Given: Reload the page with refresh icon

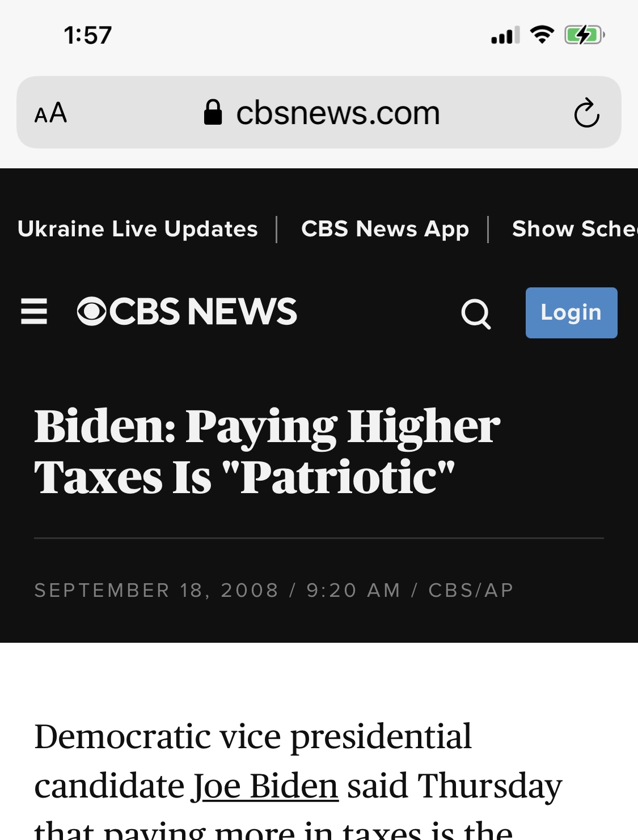Looking at the screenshot, I should [x=586, y=113].
